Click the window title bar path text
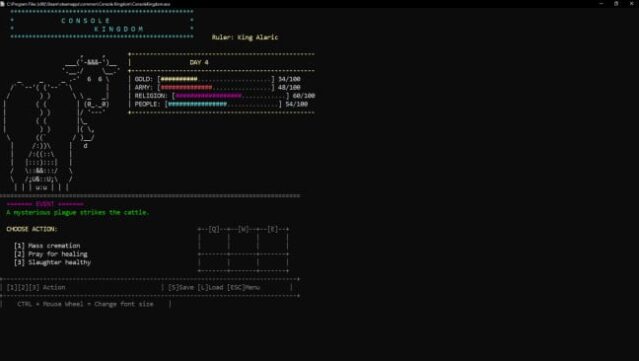 pos(88,4)
